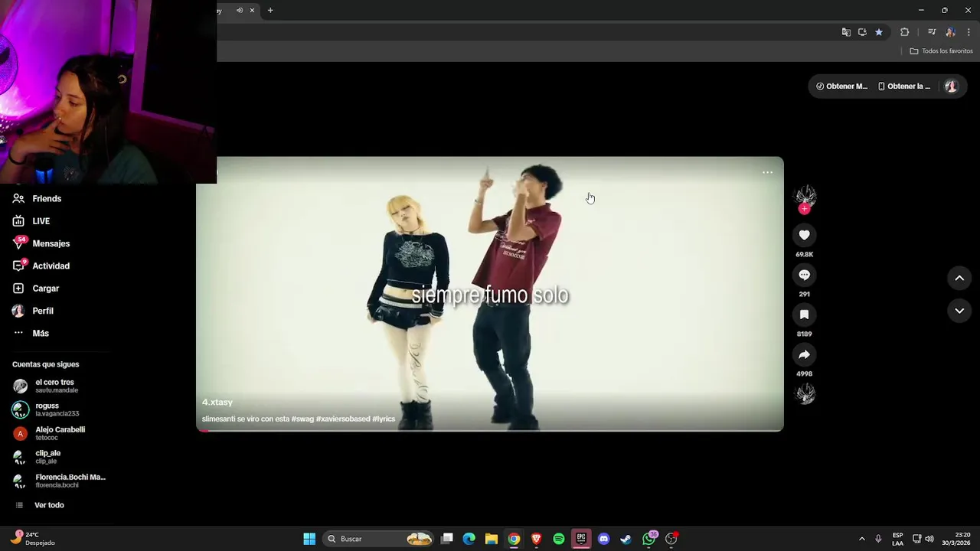Open the system tray volume icon
The image size is (980, 551).
point(929,539)
